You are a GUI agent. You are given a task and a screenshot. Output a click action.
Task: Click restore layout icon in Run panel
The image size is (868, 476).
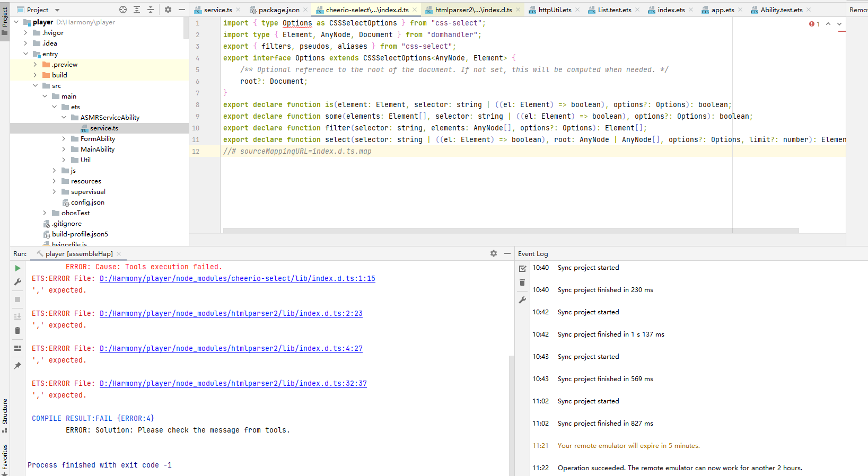click(17, 348)
